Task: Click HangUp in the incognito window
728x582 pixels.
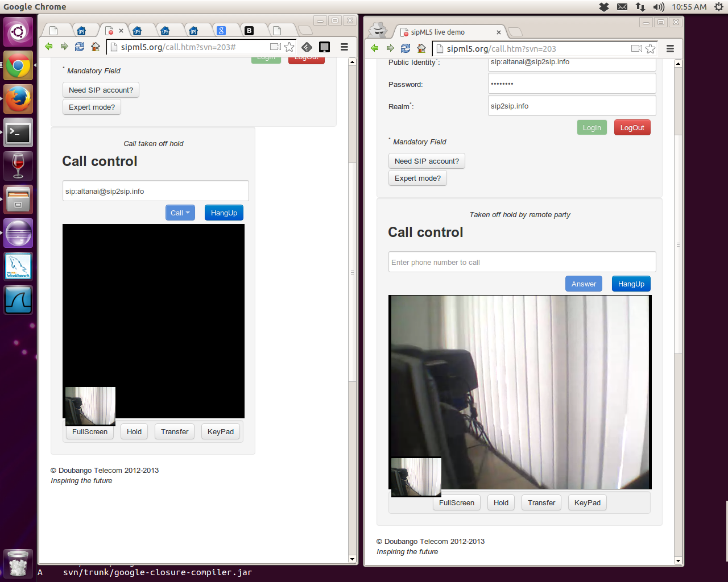Action: click(631, 284)
